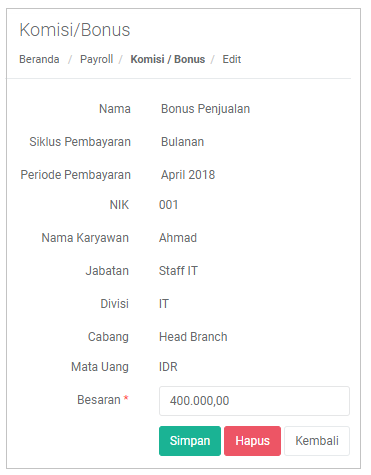This screenshot has height=475, width=371.
Task: Click the employee name Ahmad
Action: pyautogui.click(x=178, y=238)
